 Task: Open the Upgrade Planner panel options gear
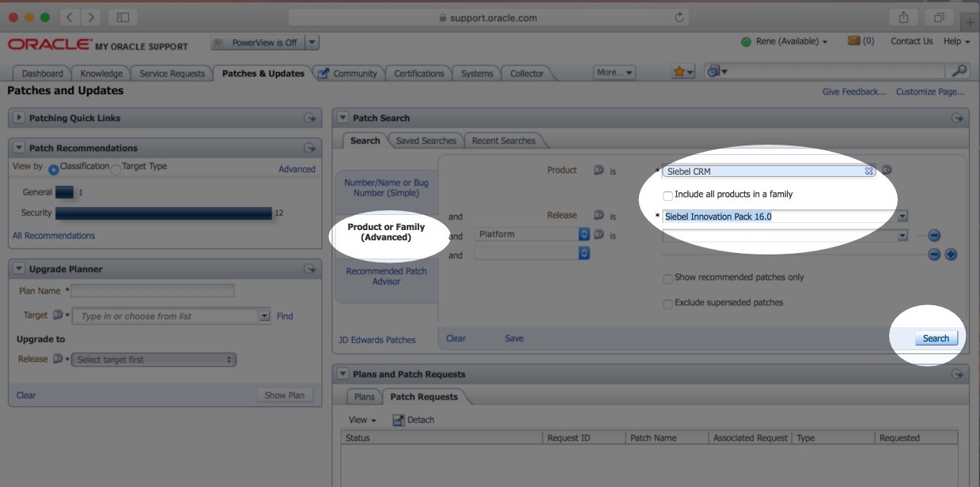tap(310, 269)
